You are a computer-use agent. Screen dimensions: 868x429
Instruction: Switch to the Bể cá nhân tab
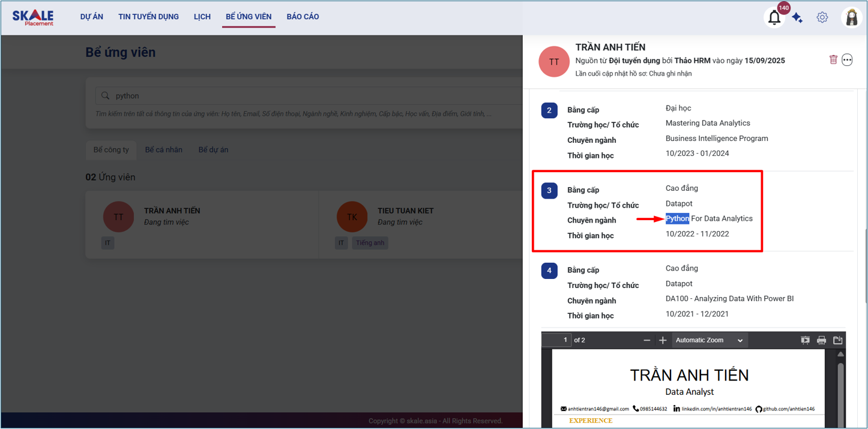tap(163, 149)
